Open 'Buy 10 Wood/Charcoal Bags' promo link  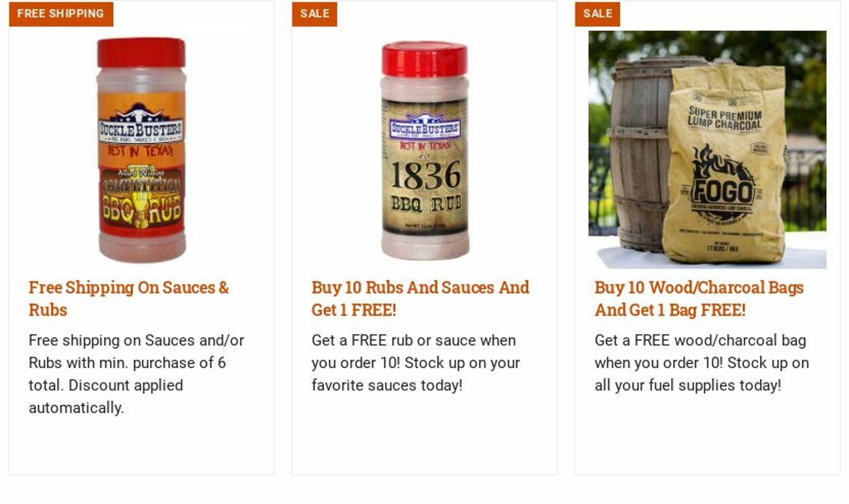pyautogui.click(x=699, y=298)
